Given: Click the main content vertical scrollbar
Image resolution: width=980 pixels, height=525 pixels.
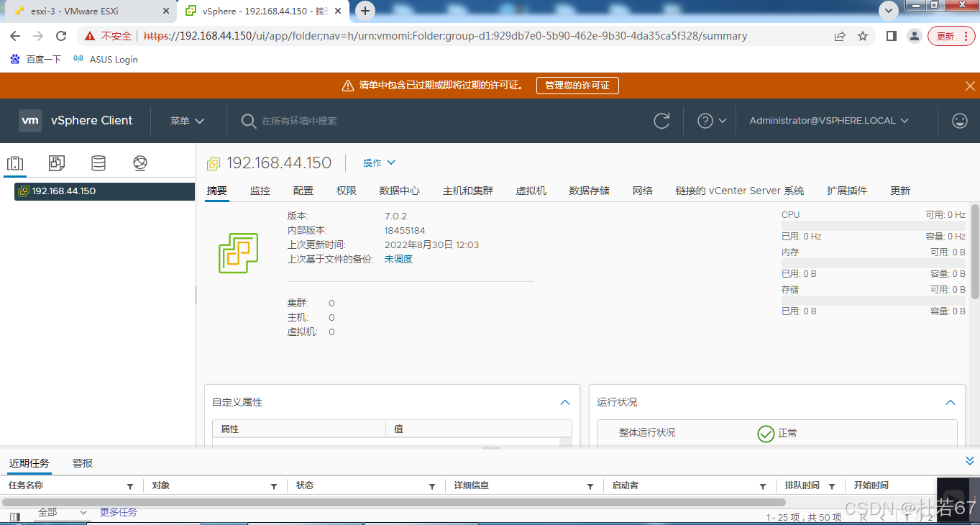Looking at the screenshot, I should 975,252.
